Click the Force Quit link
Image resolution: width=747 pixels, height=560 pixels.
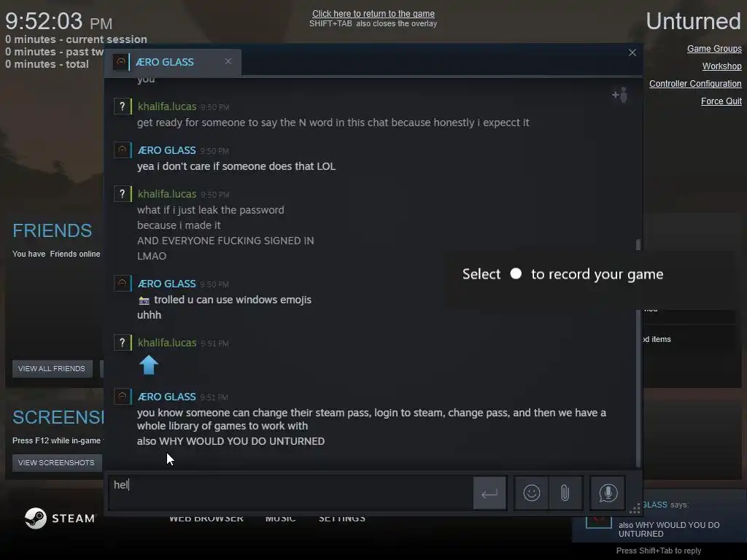[721, 101]
